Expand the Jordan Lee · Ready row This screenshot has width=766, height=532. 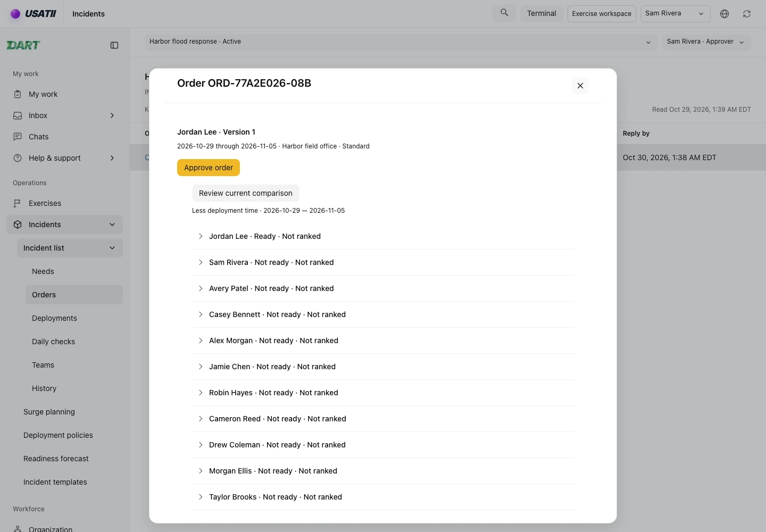(x=383, y=236)
